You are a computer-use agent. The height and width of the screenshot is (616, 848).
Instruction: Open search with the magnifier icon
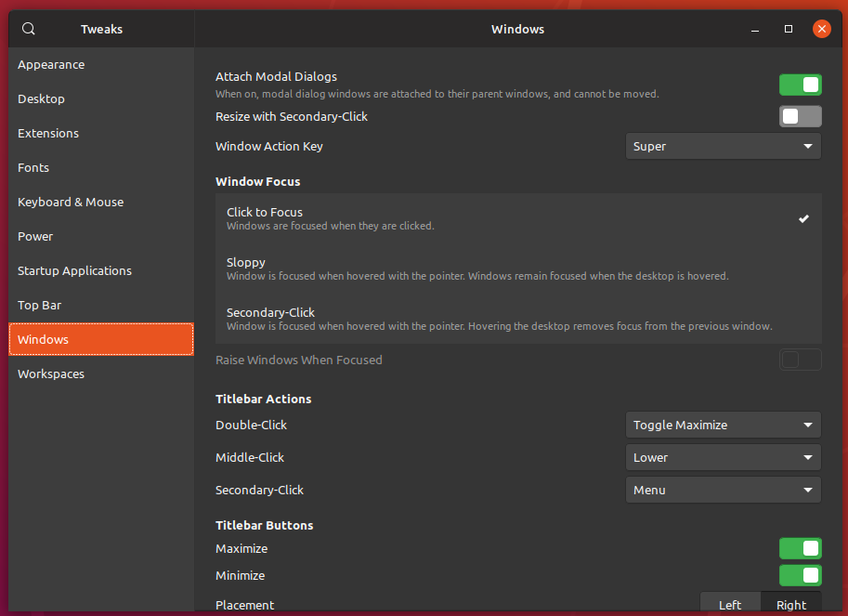[29, 29]
